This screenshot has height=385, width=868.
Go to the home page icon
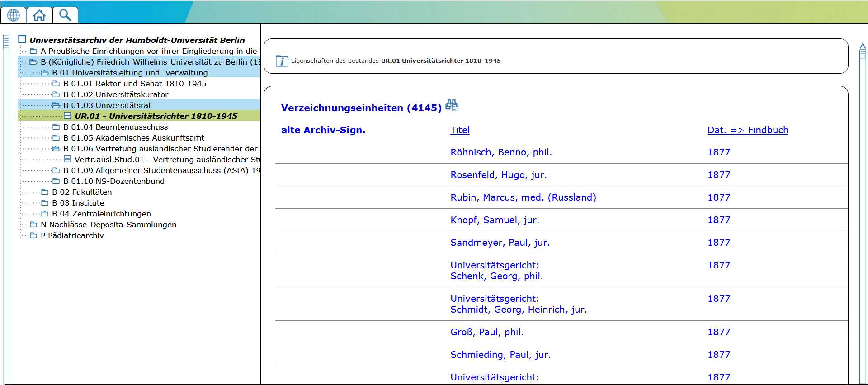[x=39, y=15]
